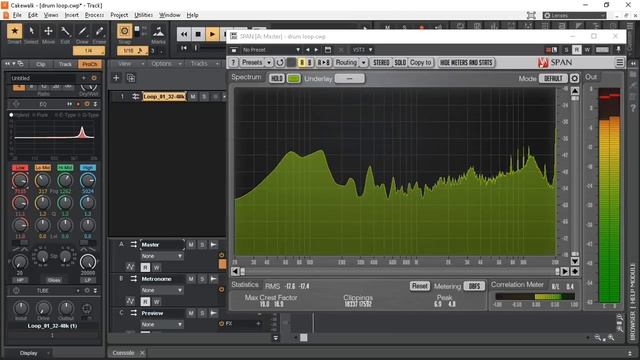
Task: Click the Loop_01_32-48k track name field
Action: [164, 97]
